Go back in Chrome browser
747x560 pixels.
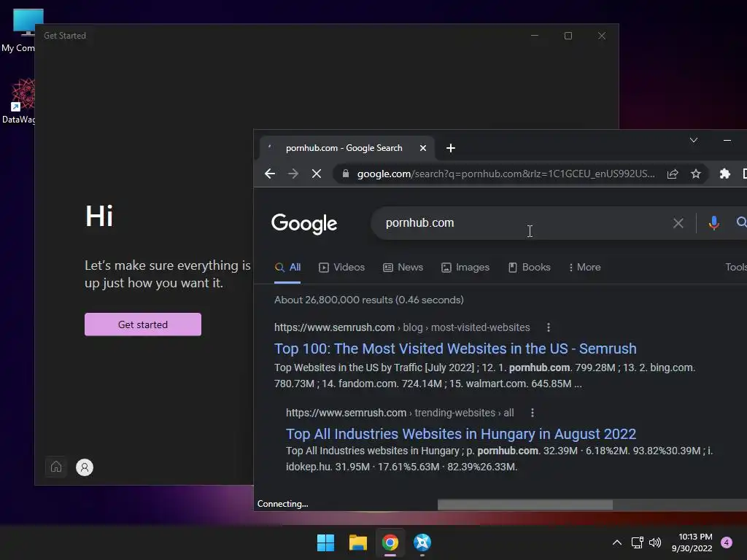(270, 174)
